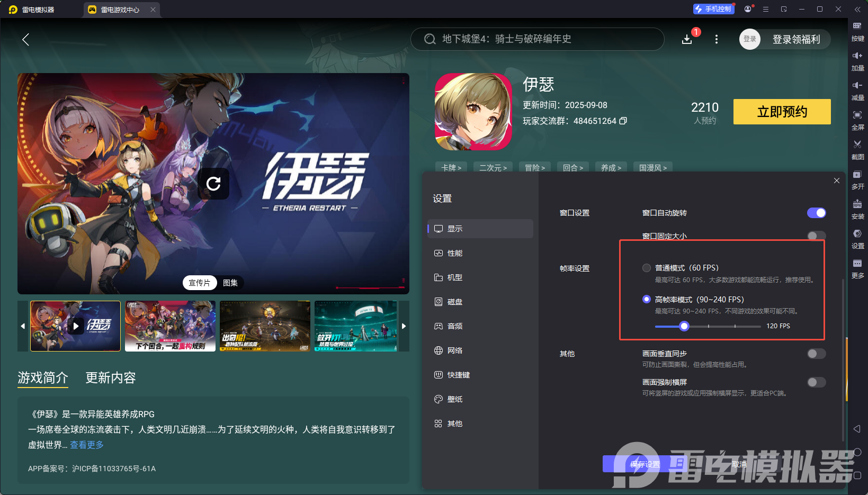Open the 更多 sidebar tools

pyautogui.click(x=857, y=268)
